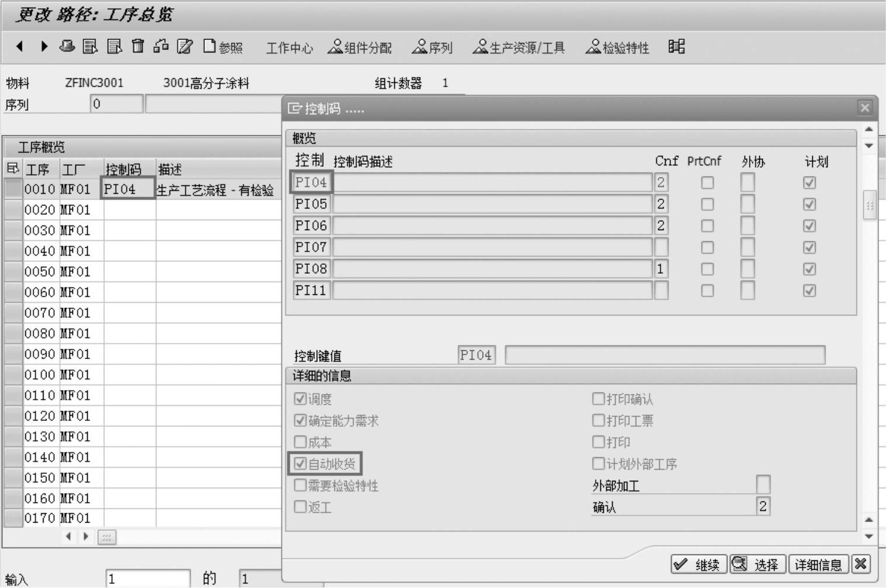Viewport: 887px width, 588px height.
Task: Toggle 计划 checkbox in PI11 row
Action: (x=809, y=291)
